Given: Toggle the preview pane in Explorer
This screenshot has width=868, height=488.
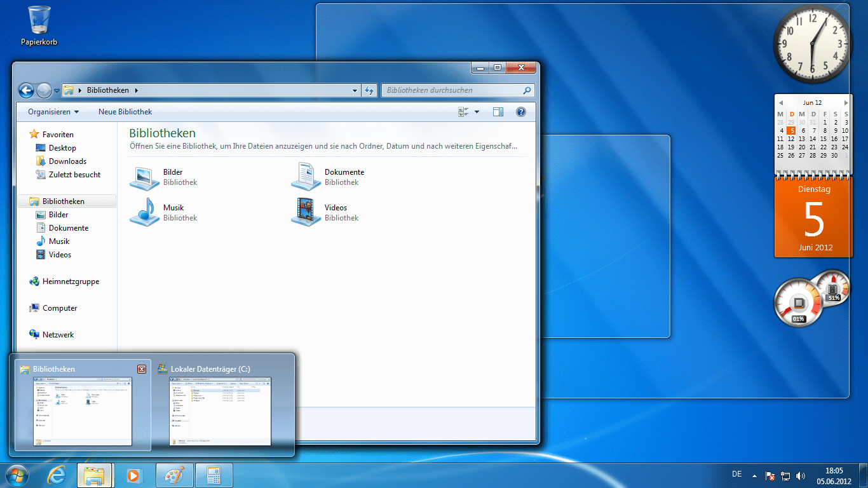Looking at the screenshot, I should click(498, 112).
